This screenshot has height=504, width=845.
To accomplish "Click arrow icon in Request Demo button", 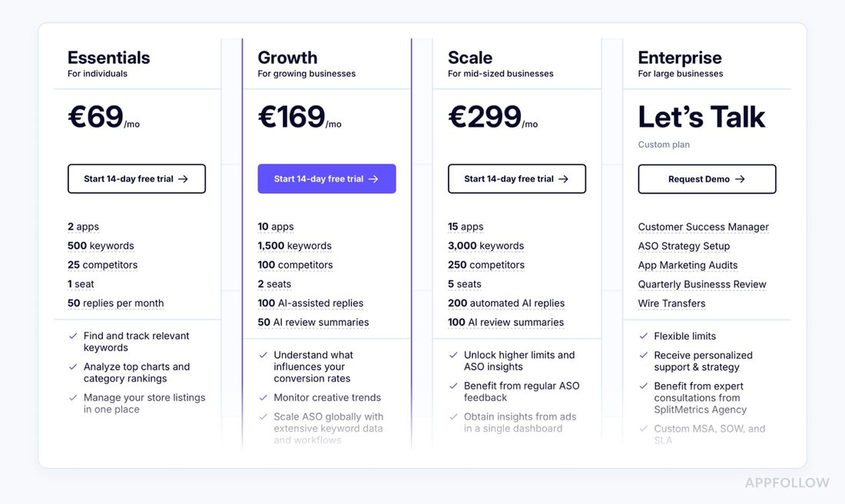I will (x=740, y=179).
